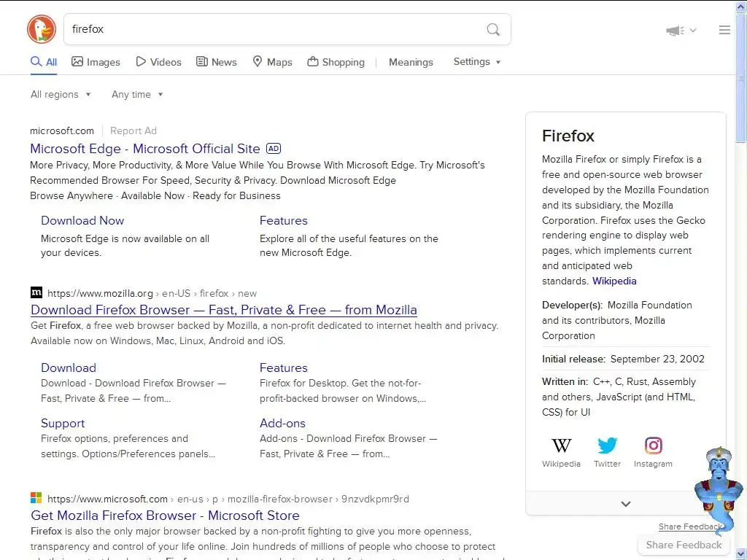Click the DuckDuckGo duck logo
The image size is (747, 560).
tap(42, 29)
